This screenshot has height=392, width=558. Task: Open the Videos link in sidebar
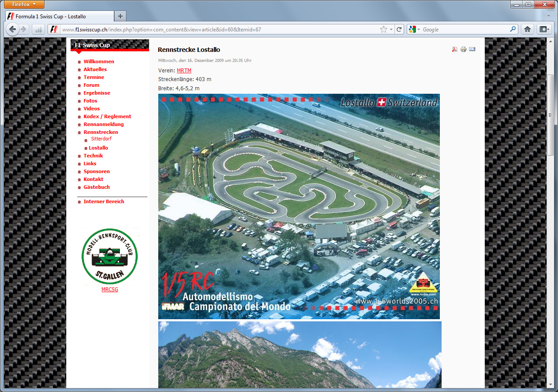(92, 109)
